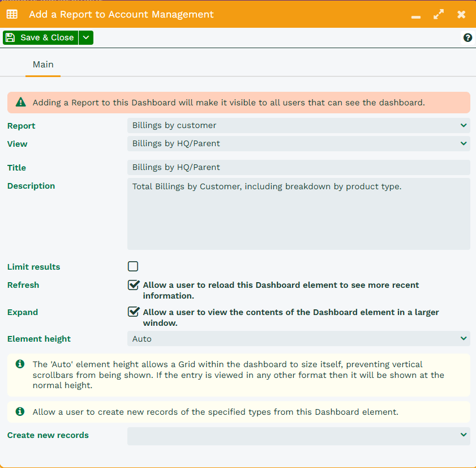The width and height of the screenshot is (476, 468).
Task: Click the info icon beside Auto height note
Action: [20, 364]
